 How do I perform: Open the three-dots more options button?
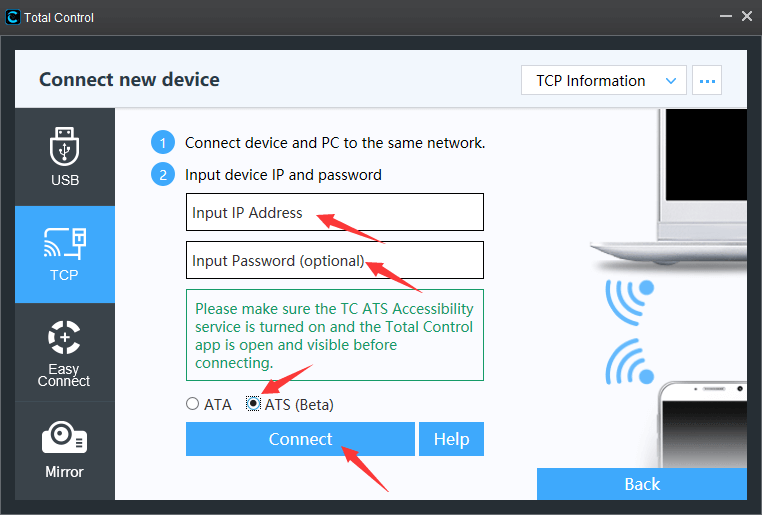click(x=707, y=81)
